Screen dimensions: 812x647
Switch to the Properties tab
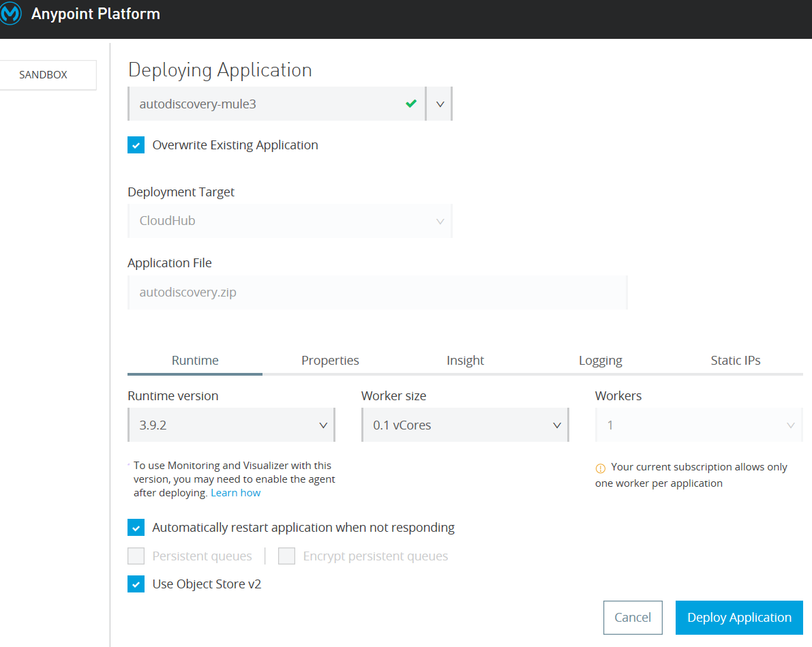pyautogui.click(x=330, y=361)
